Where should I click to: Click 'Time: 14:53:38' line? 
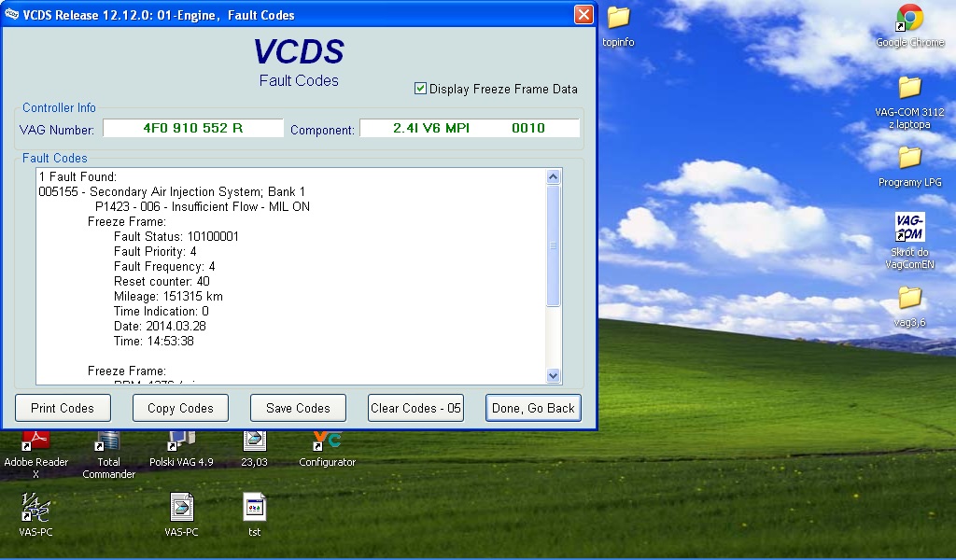(154, 341)
